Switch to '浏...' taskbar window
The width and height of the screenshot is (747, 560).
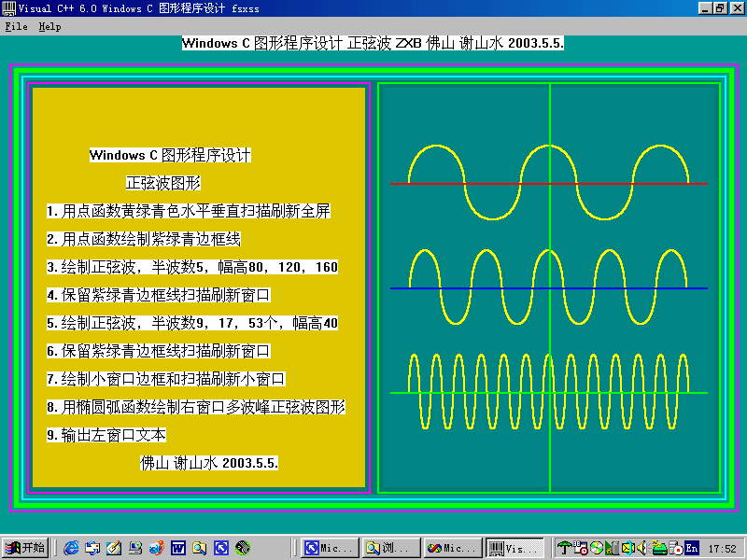click(391, 548)
